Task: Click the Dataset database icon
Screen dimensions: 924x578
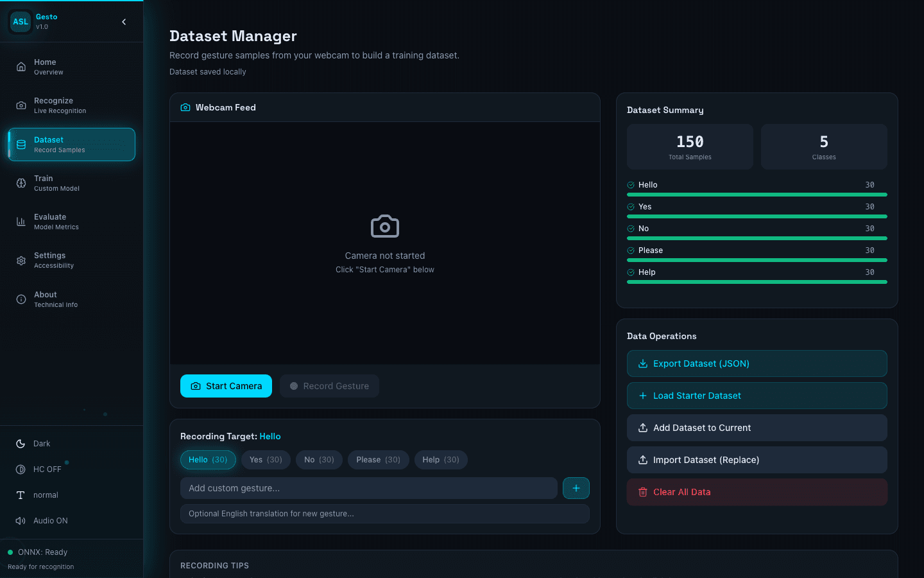Action: (21, 144)
